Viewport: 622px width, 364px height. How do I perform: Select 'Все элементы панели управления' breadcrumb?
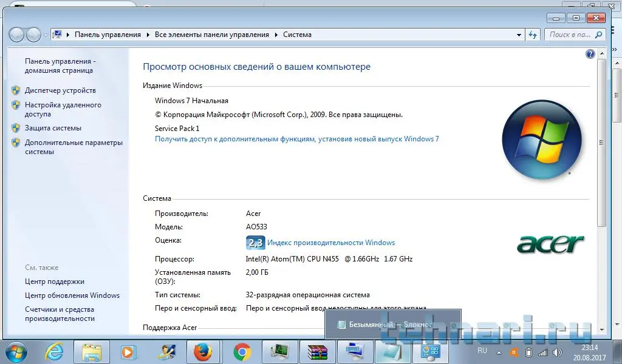coord(212,35)
